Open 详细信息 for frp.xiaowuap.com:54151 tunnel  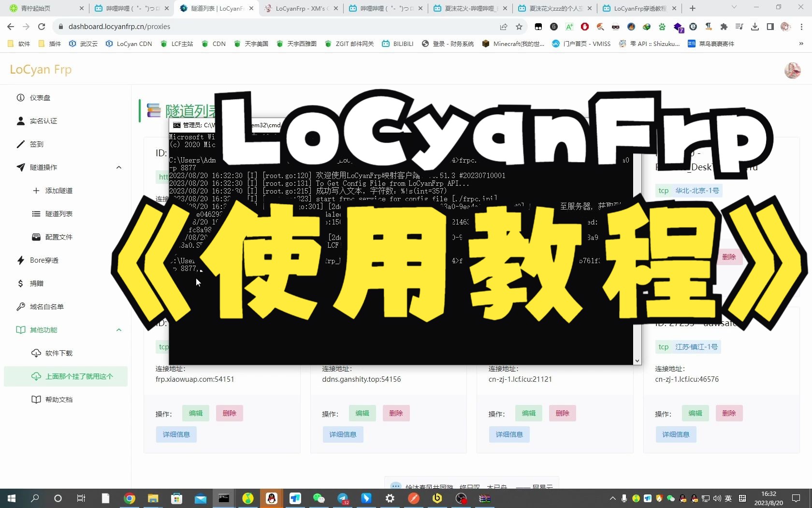coord(176,434)
